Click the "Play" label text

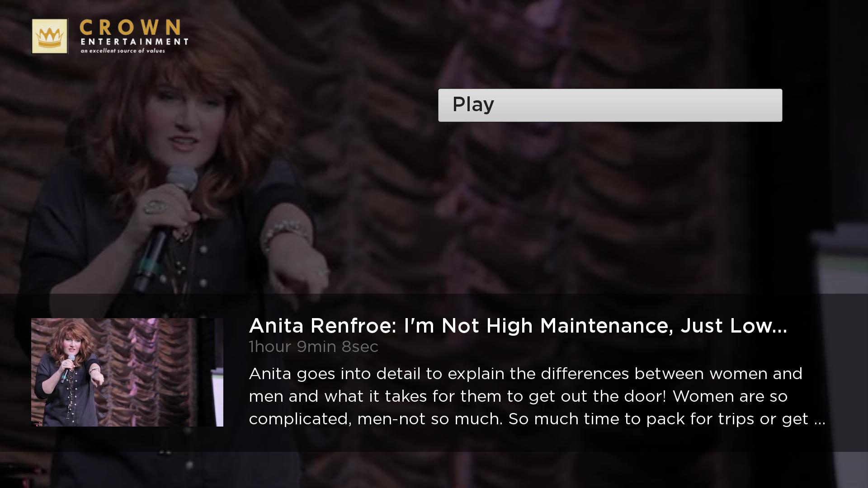point(473,104)
